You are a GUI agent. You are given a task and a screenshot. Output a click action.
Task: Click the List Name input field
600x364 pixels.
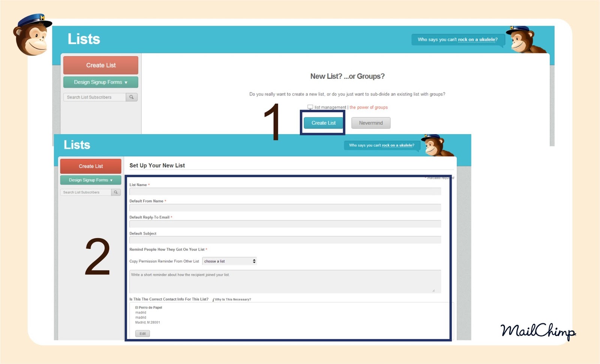285,192
